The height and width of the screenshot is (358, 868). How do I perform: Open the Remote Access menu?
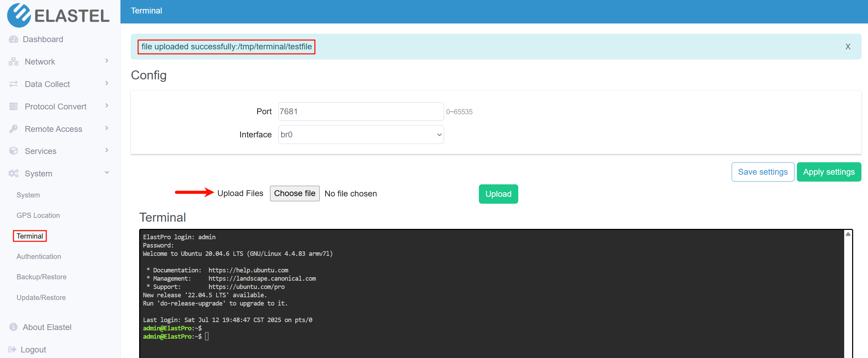click(x=54, y=129)
